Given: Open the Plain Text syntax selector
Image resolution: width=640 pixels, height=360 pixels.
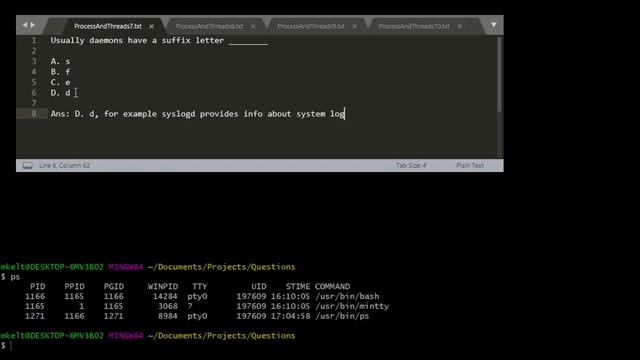Looking at the screenshot, I should click(x=470, y=165).
